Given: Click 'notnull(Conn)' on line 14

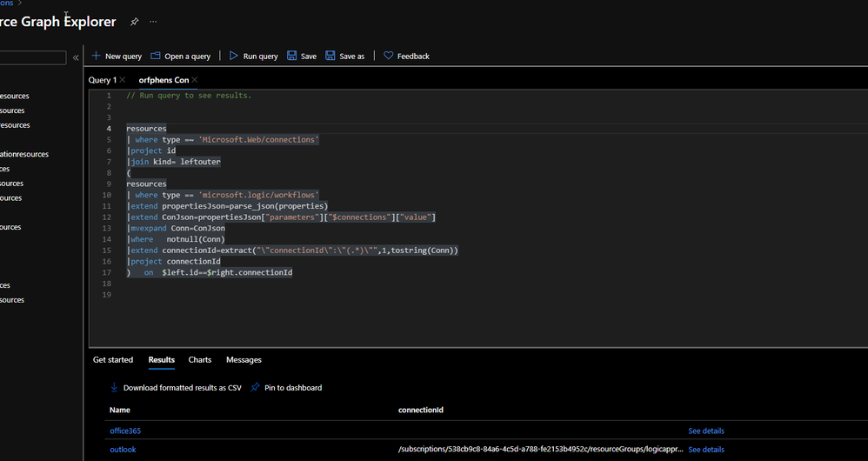Looking at the screenshot, I should pyautogui.click(x=196, y=239).
